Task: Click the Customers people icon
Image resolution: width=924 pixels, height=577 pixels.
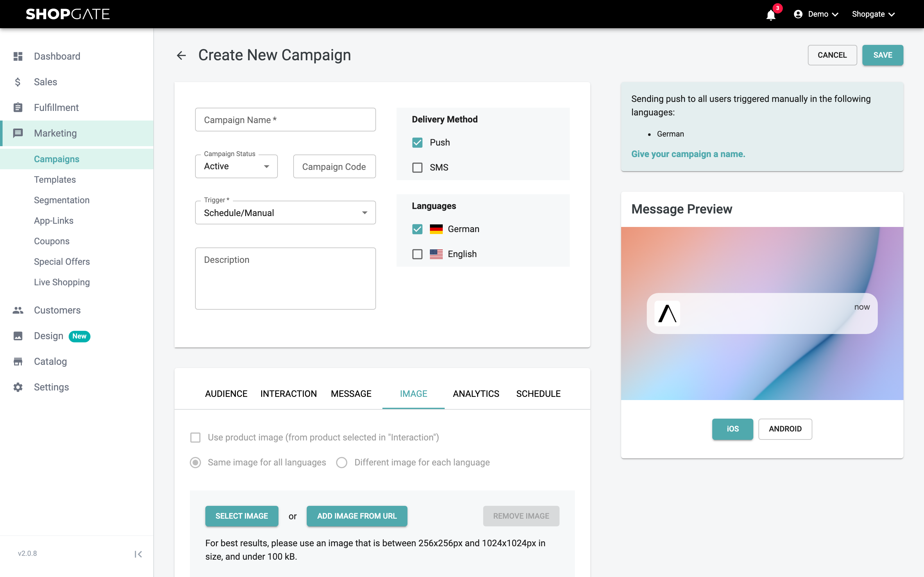Action: 18,310
